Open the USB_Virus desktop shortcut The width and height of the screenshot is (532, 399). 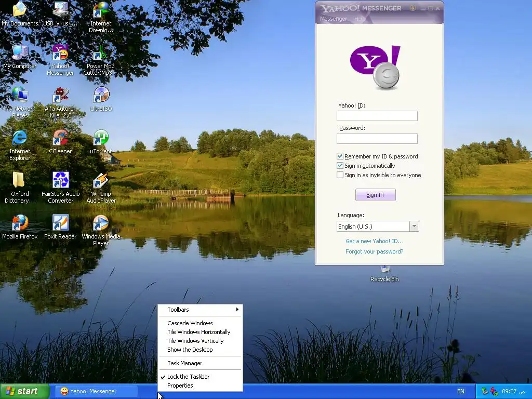[x=60, y=14]
